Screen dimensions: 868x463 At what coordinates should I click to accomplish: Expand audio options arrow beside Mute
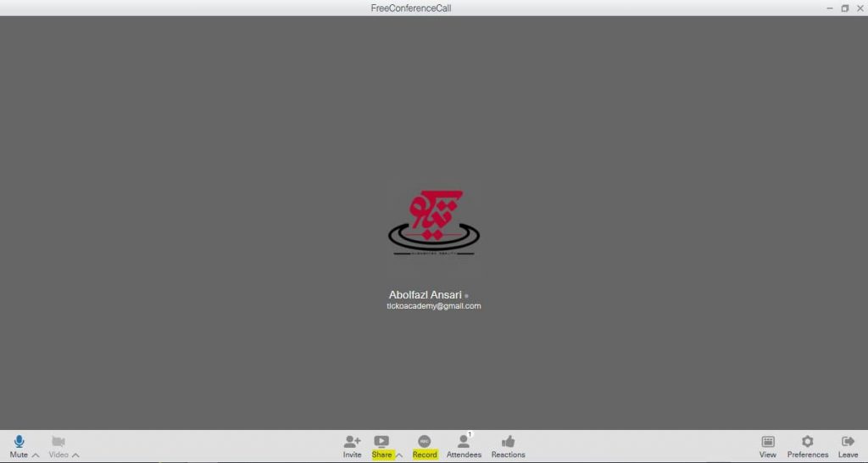pos(36,455)
